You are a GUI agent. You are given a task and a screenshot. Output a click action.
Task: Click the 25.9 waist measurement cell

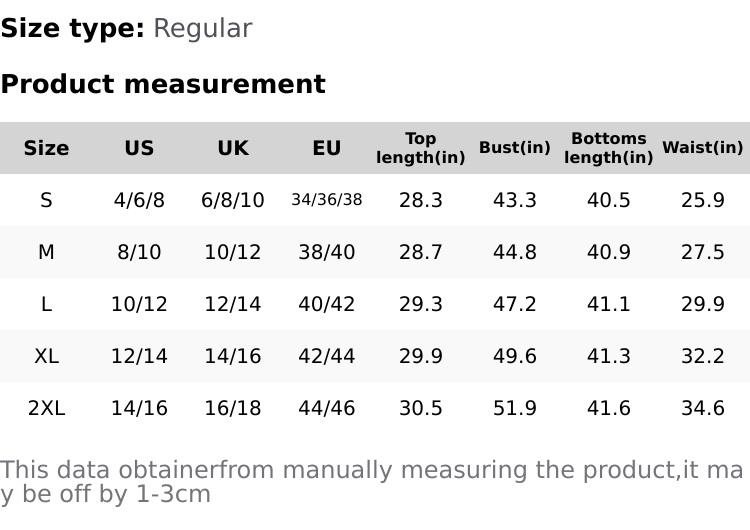point(703,200)
